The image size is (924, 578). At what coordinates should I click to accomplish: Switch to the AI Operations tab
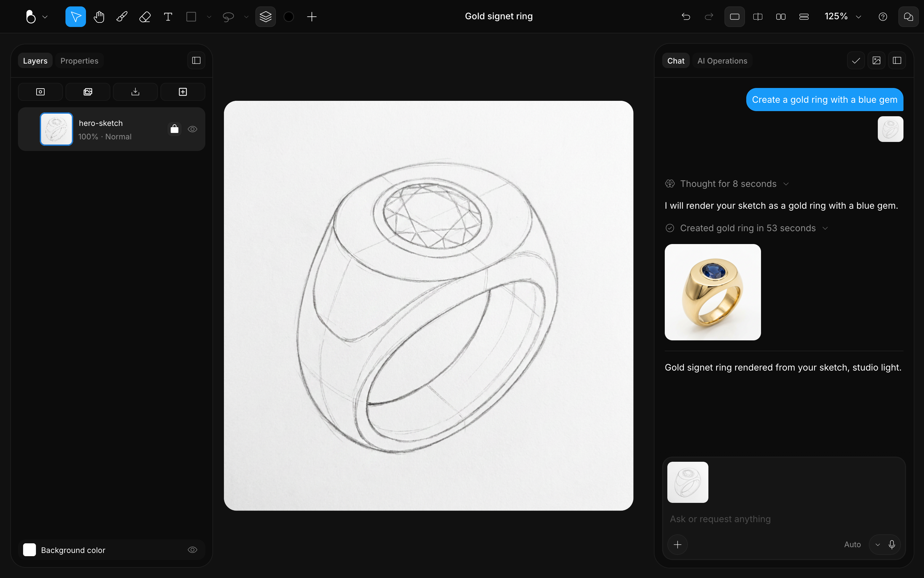(722, 61)
